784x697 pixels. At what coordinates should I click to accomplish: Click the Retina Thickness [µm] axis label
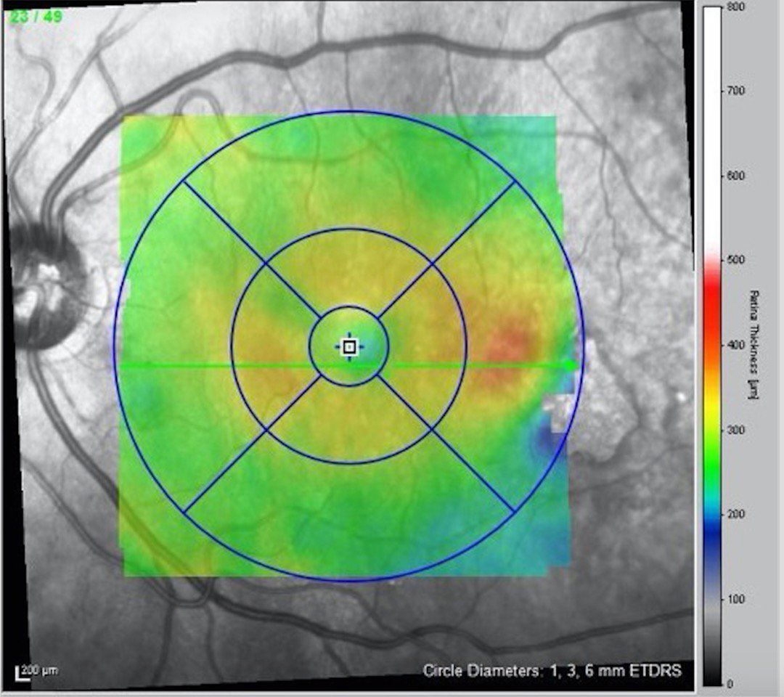(x=754, y=344)
